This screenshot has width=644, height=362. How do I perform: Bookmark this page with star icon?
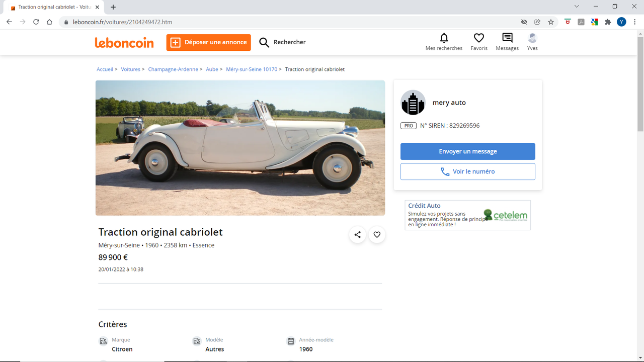(x=551, y=22)
